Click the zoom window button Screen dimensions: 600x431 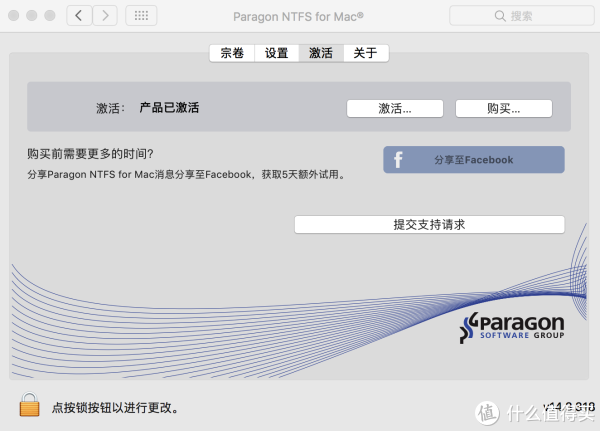(50, 16)
